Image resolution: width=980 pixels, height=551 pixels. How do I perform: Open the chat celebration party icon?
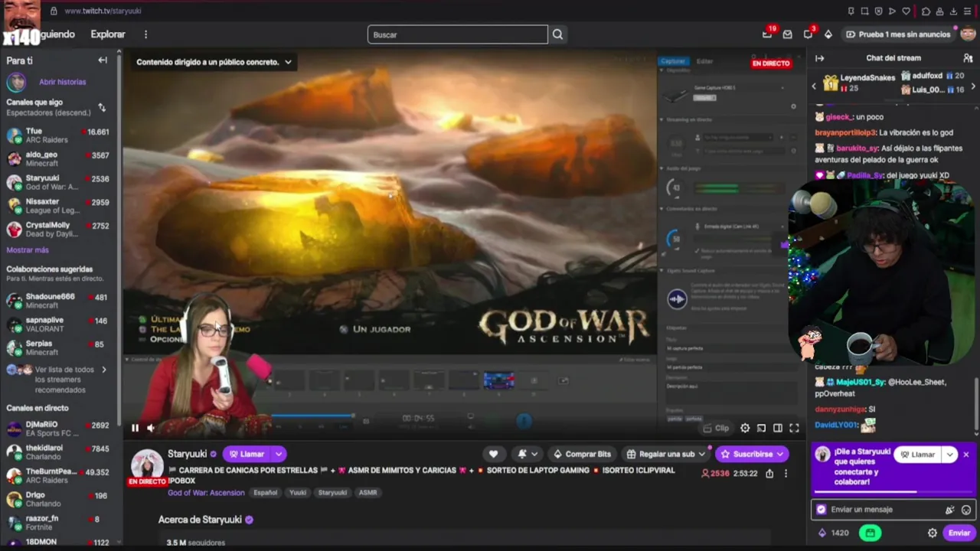(x=950, y=510)
